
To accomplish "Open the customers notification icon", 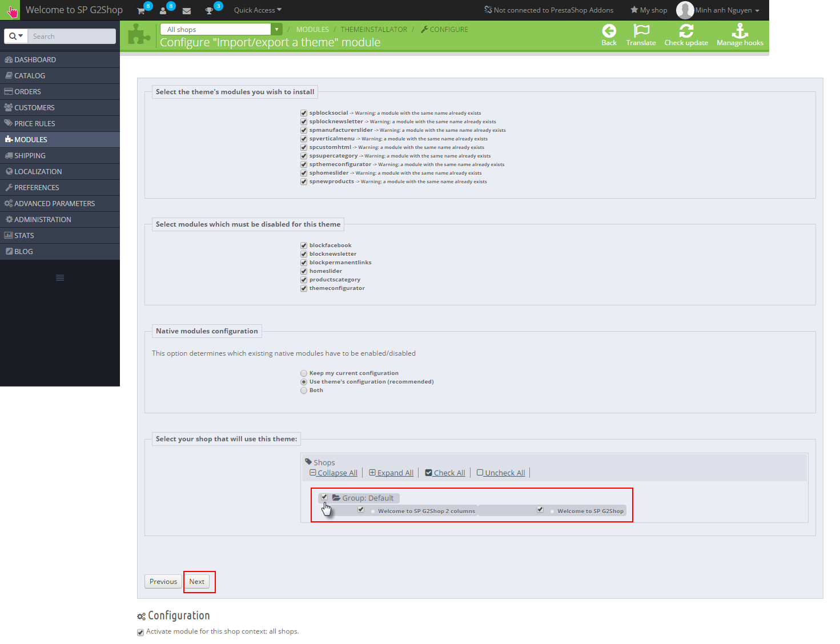I will [x=163, y=11].
